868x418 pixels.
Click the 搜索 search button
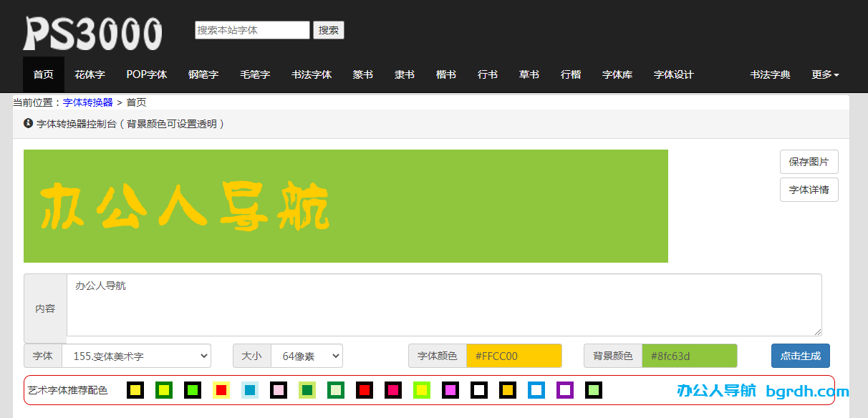point(328,30)
